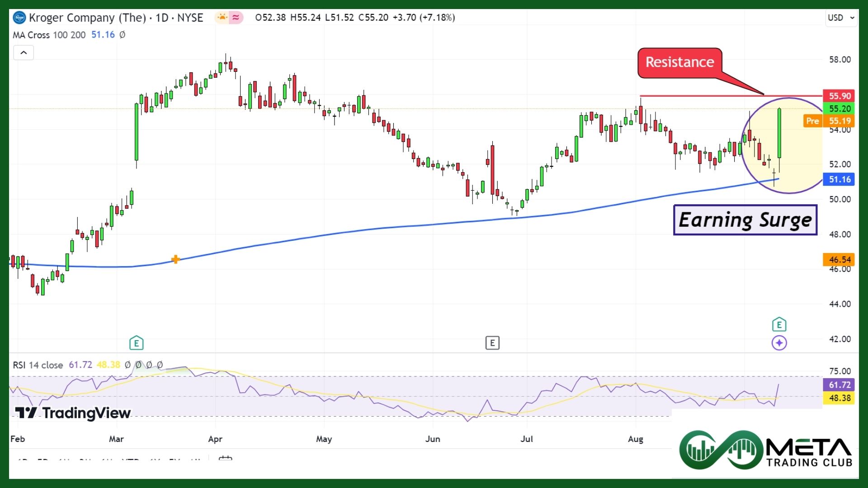Click the 48.38 RSI average label
Viewport: 868px width, 488px height.
839,398
